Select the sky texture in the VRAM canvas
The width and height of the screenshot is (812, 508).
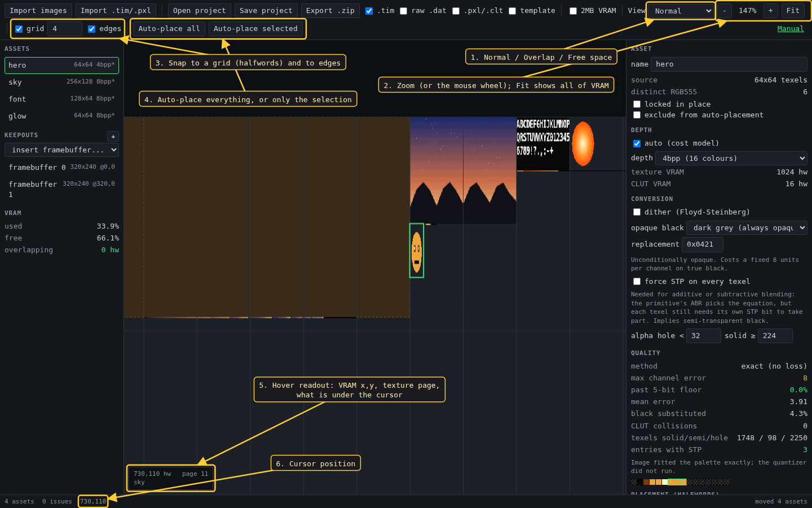click(463, 170)
